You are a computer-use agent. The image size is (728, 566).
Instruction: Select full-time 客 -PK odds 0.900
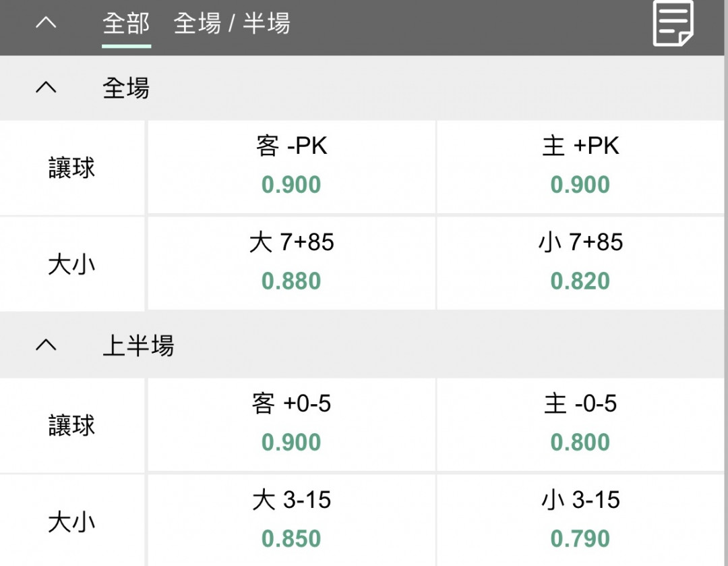292,167
